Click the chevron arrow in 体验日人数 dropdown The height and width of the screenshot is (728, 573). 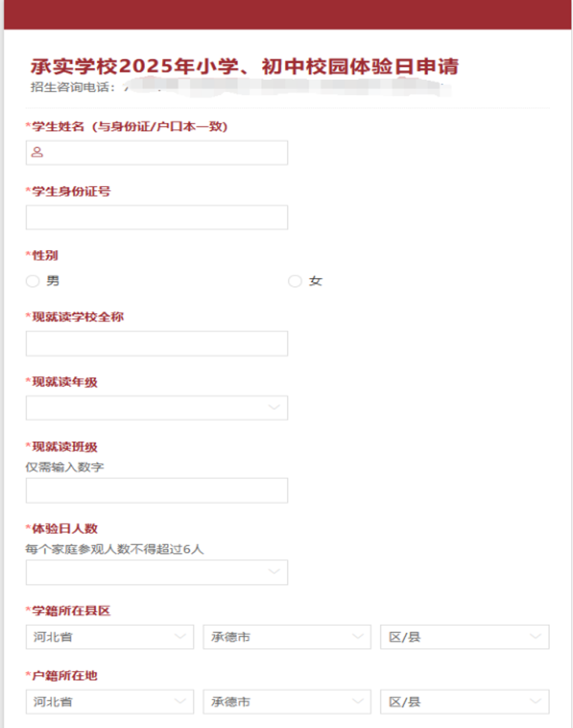click(274, 572)
